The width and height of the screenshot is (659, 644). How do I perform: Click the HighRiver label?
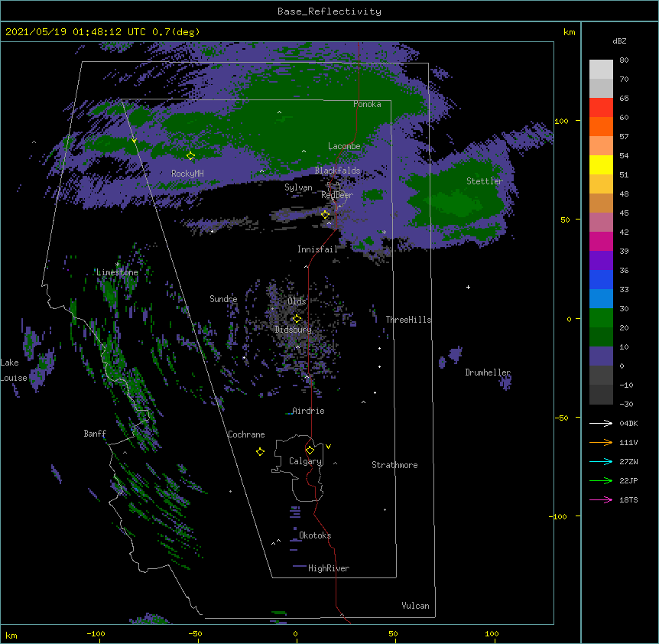point(329,568)
